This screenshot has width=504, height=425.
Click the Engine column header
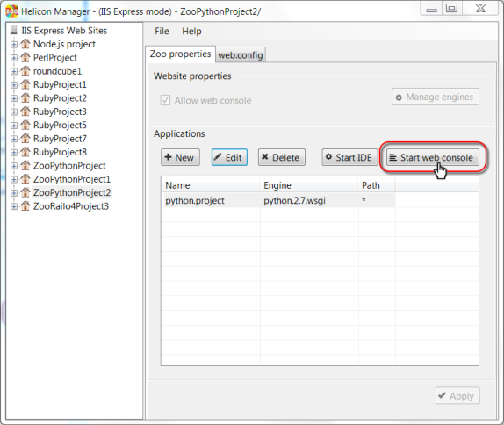point(309,185)
